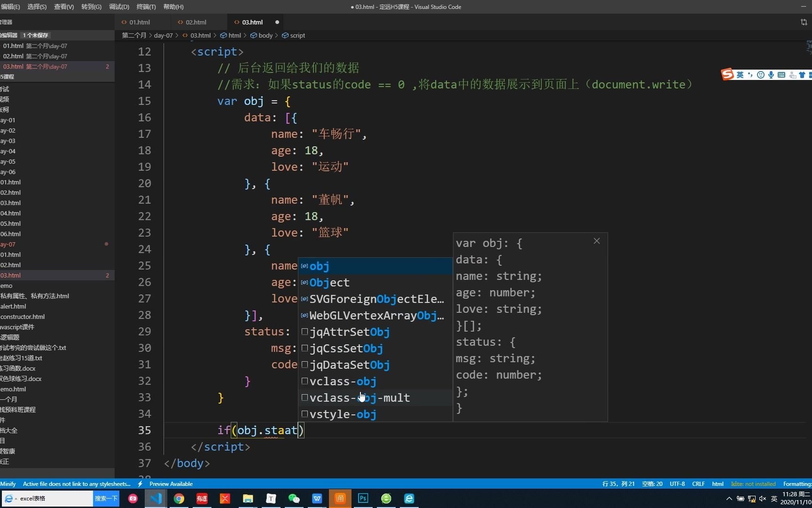Screen dimensions: 812x508
Task: Click the html language mode indicator
Action: point(718,484)
